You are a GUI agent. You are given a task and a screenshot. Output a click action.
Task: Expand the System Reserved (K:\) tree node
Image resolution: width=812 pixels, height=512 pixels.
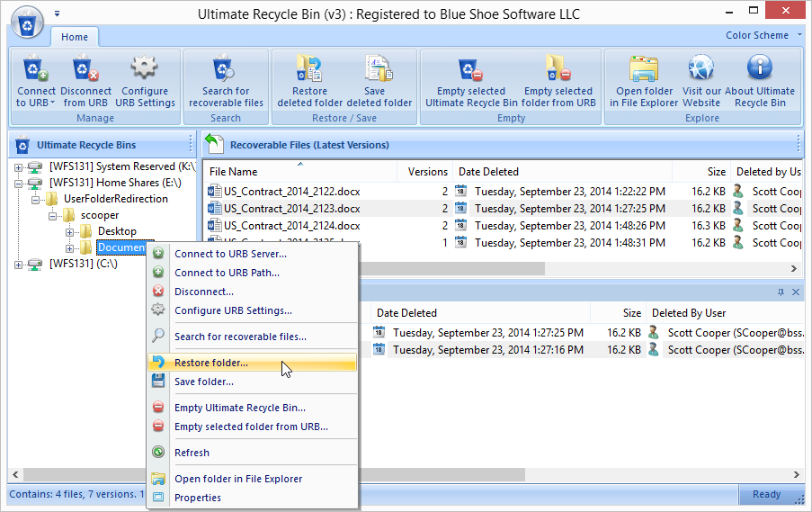tap(20, 166)
